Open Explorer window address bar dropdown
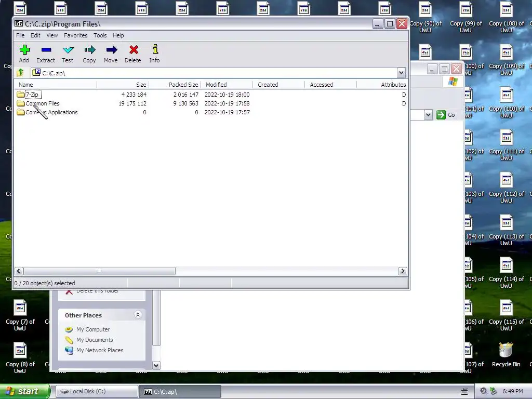Image resolution: width=532 pixels, height=399 pixels. (x=428, y=115)
